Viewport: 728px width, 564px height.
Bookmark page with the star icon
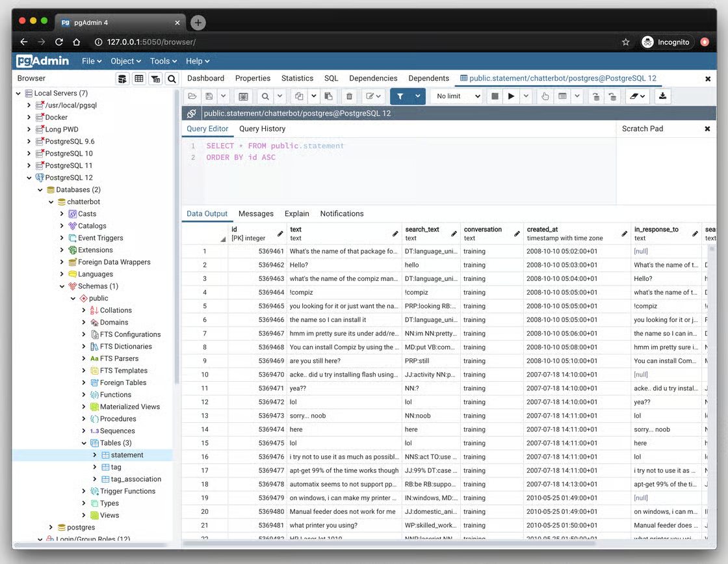click(x=626, y=42)
